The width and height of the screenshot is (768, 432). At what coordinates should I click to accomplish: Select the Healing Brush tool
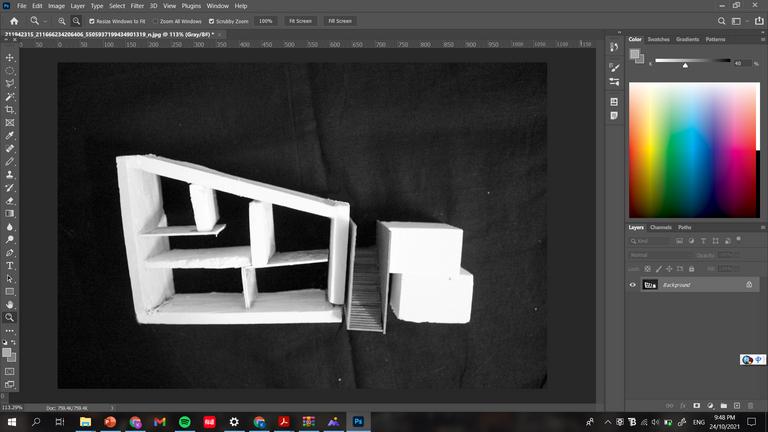click(10, 148)
